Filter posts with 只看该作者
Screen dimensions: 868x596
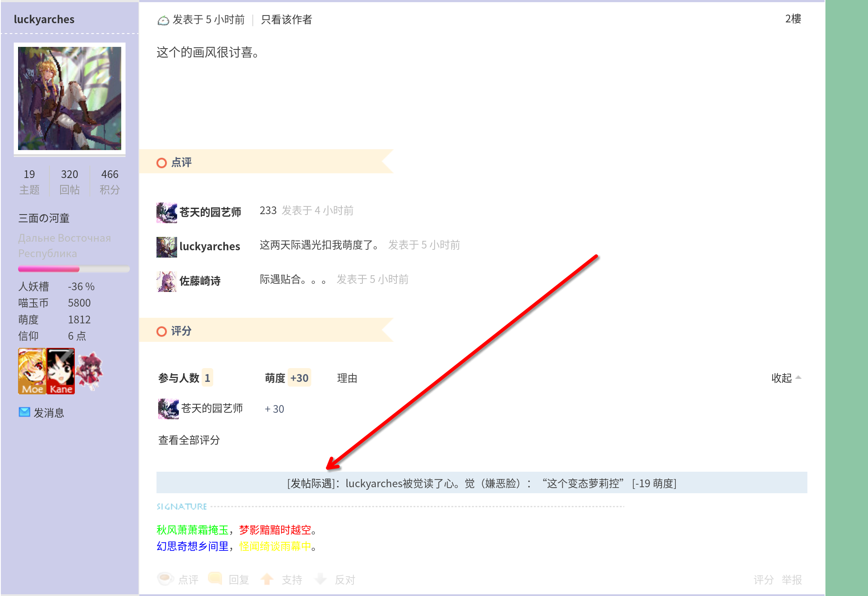pos(286,20)
